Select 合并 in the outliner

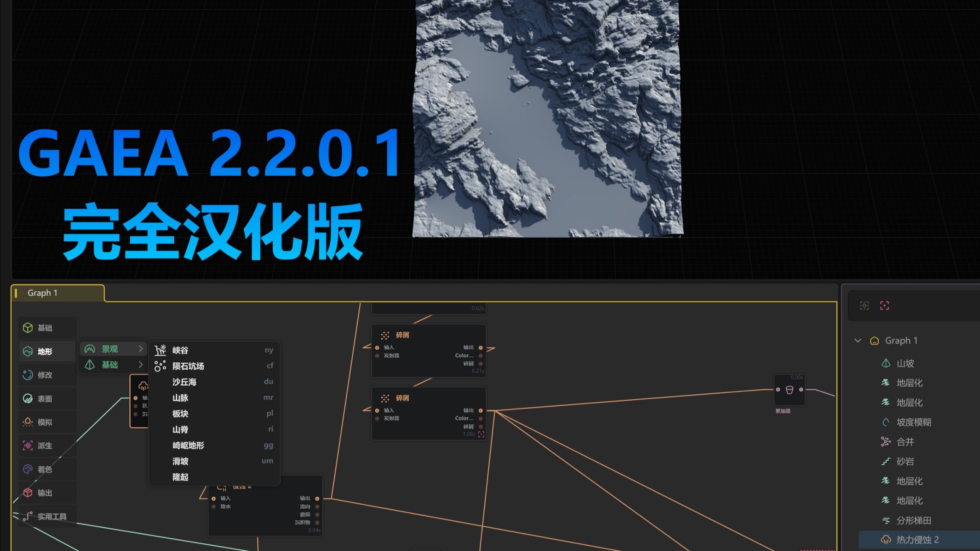(x=905, y=442)
